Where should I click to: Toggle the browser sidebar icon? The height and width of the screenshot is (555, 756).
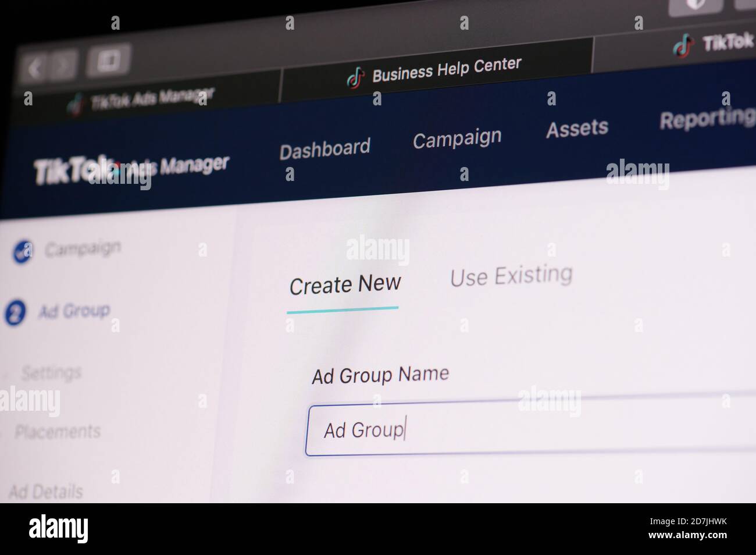point(108,60)
